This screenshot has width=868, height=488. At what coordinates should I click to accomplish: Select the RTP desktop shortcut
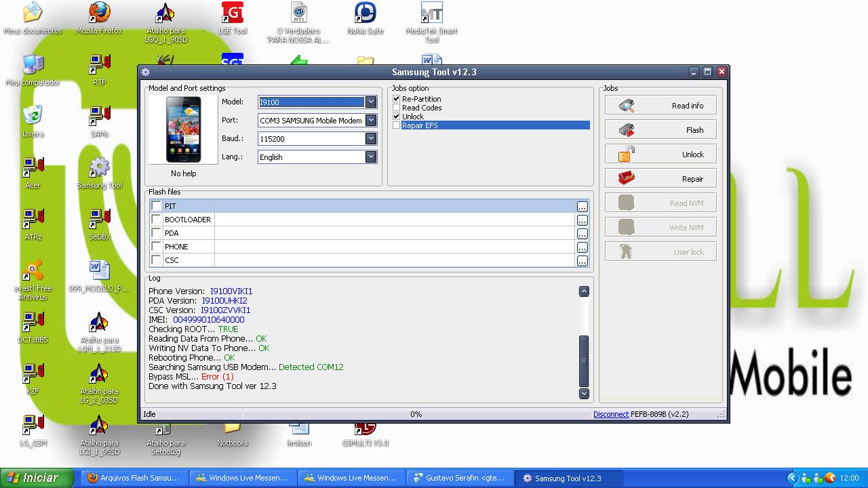[x=100, y=70]
